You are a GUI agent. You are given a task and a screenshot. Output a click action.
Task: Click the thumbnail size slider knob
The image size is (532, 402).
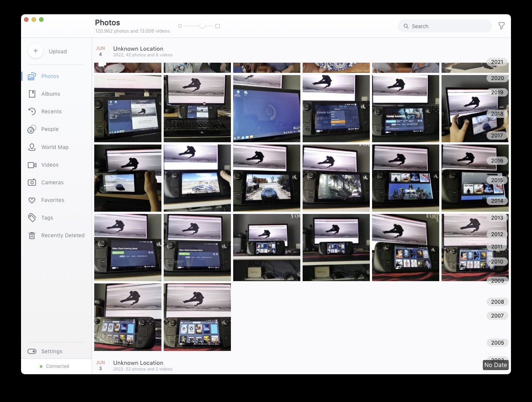(x=202, y=26)
